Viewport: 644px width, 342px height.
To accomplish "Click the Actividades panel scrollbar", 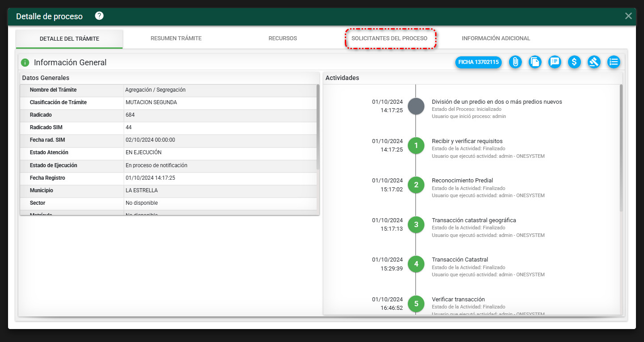I will click(621, 148).
